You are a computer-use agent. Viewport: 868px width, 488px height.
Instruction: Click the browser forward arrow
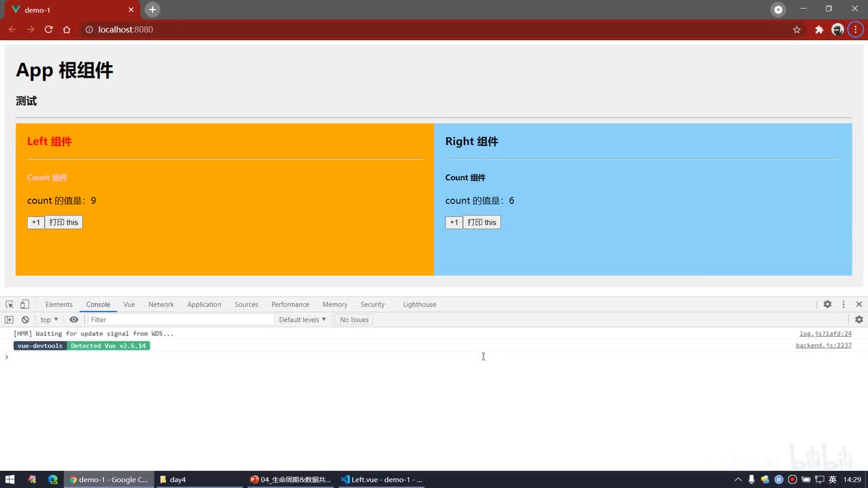tap(31, 29)
